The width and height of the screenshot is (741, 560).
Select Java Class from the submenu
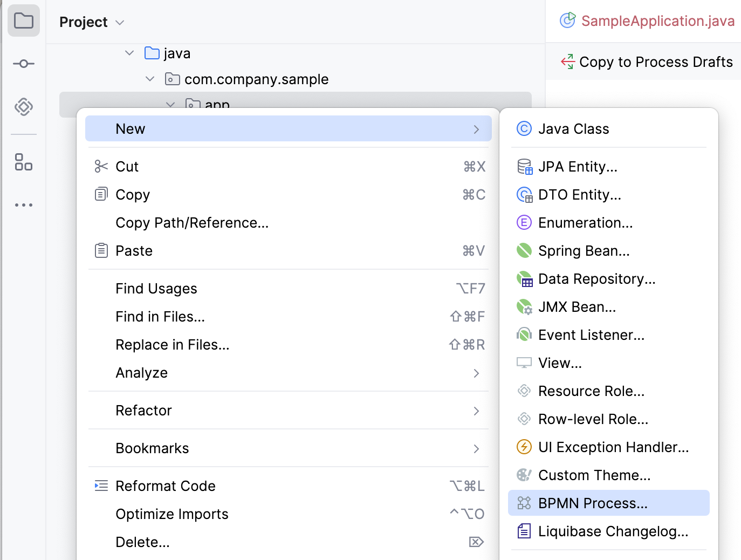pyautogui.click(x=574, y=128)
